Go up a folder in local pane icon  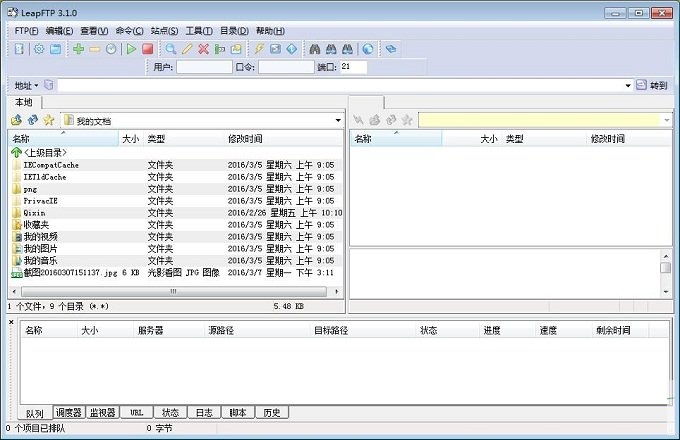click(16, 120)
